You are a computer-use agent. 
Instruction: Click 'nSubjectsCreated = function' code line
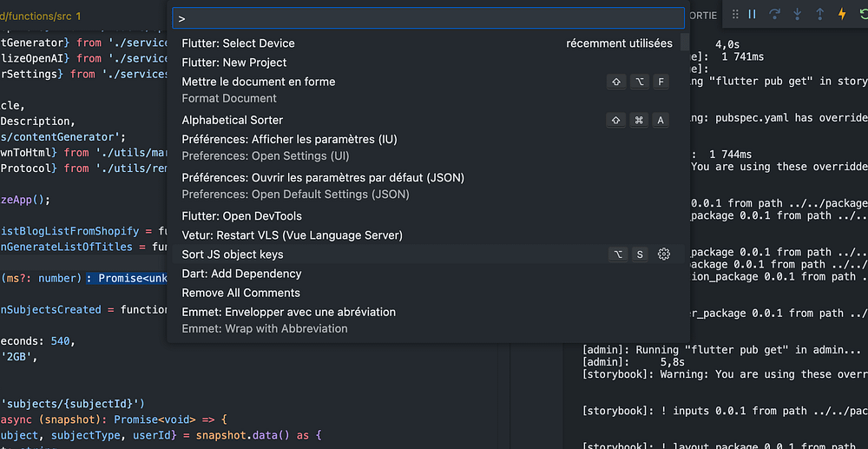(83, 309)
